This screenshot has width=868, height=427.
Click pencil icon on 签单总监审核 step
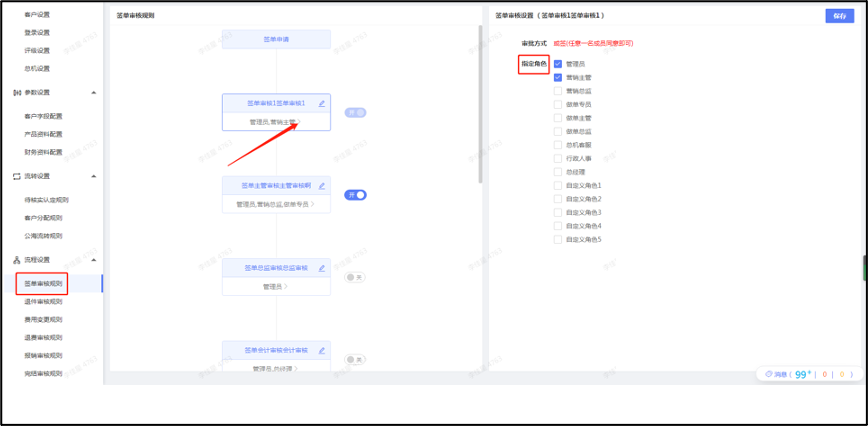(x=322, y=268)
